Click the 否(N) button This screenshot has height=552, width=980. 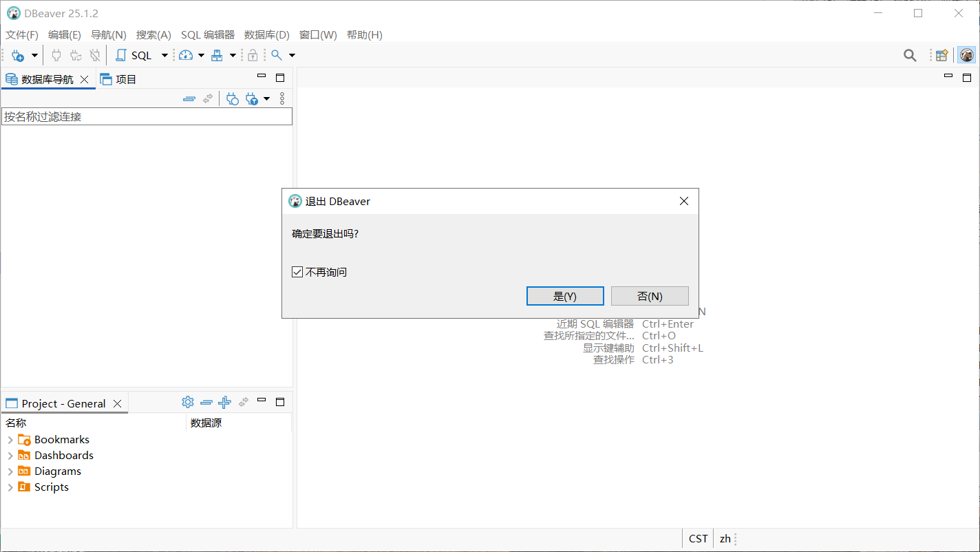coord(650,296)
